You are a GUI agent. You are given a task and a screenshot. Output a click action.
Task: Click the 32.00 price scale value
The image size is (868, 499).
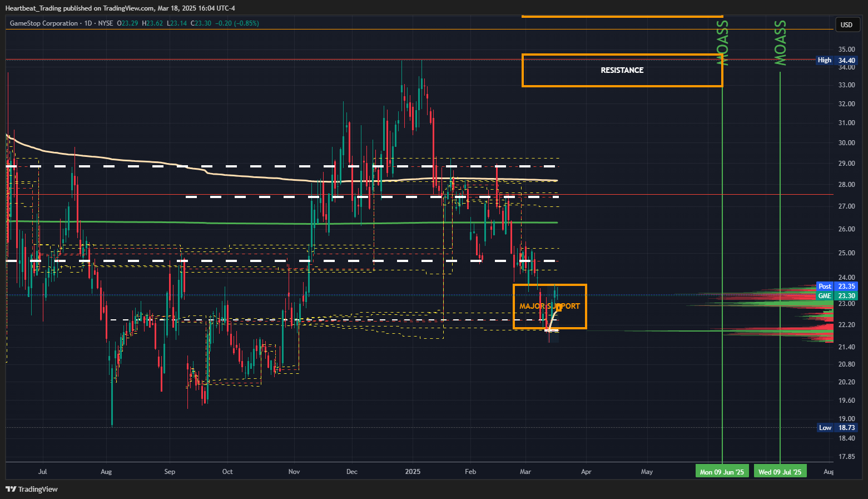[x=846, y=104]
